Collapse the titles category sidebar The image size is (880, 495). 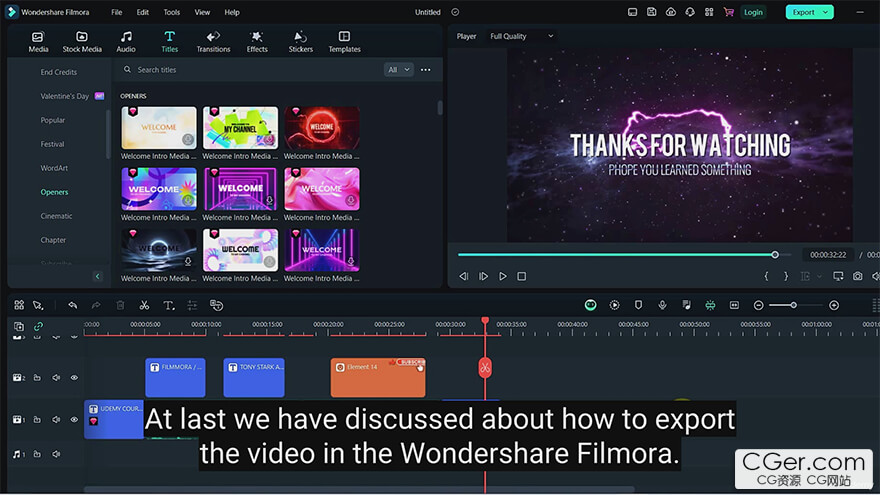tap(97, 276)
